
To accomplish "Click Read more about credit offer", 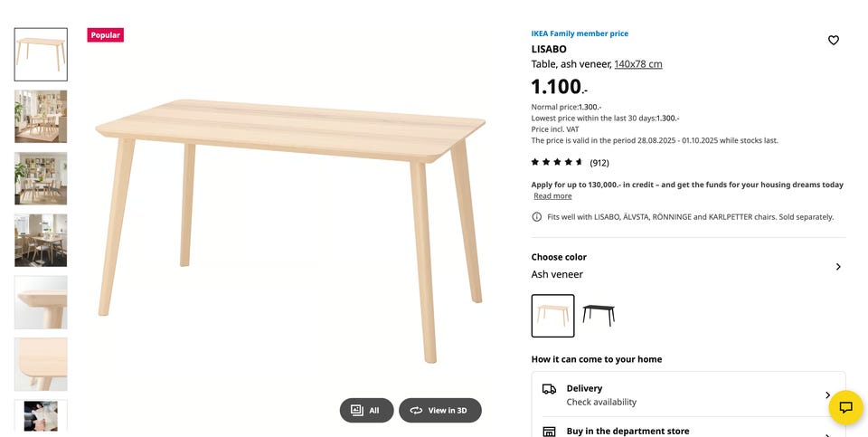I will point(552,196).
